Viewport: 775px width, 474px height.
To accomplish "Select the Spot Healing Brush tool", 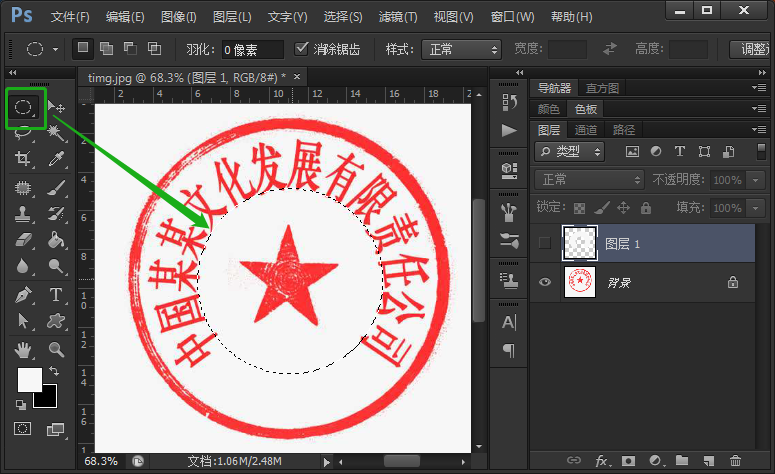I will 23,188.
